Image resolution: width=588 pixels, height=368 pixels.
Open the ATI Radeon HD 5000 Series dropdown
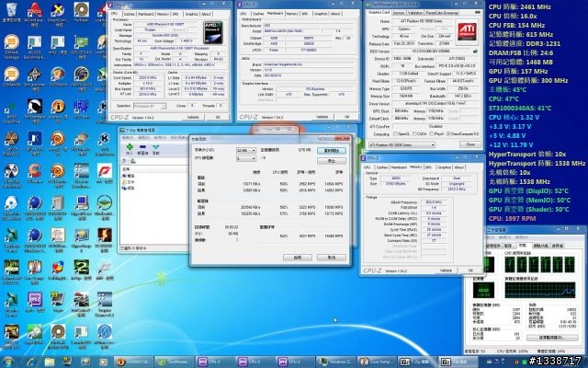pyautogui.click(x=402, y=144)
